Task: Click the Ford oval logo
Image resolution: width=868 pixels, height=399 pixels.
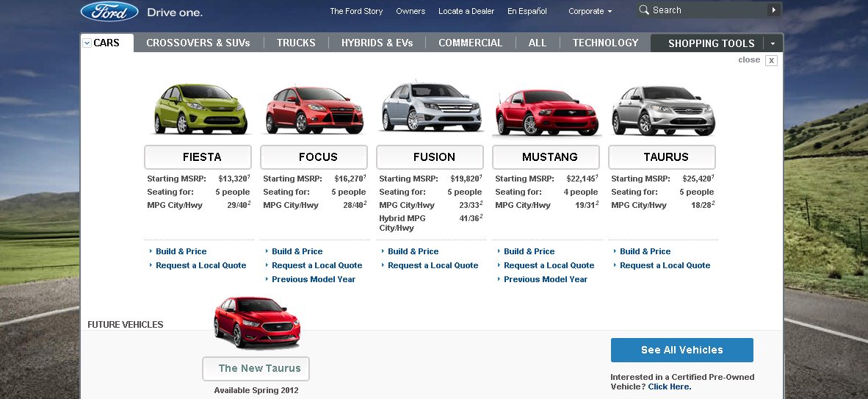Action: pyautogui.click(x=109, y=11)
